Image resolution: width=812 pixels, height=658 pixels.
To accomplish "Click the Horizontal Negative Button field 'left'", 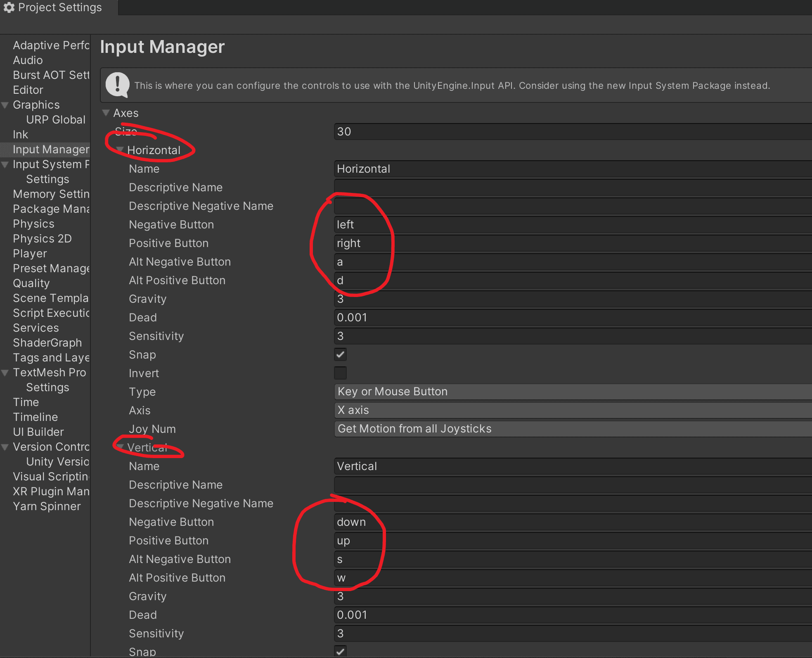I will point(573,225).
